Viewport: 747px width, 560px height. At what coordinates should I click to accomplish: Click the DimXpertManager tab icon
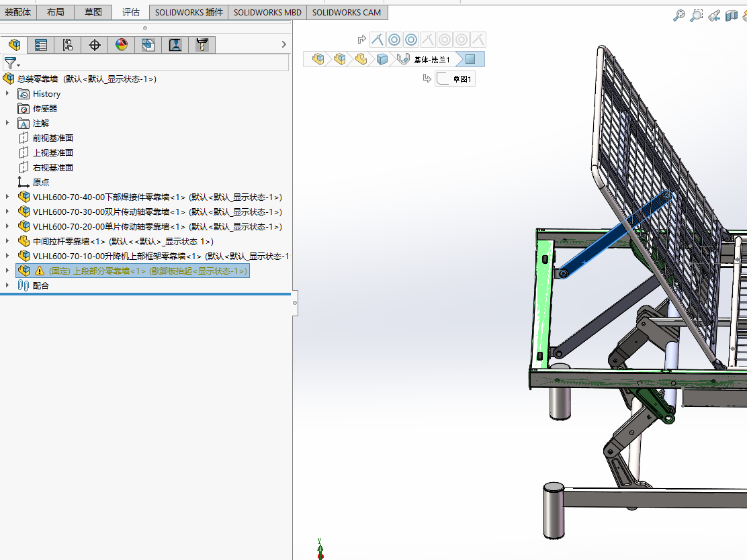pyautogui.click(x=94, y=44)
